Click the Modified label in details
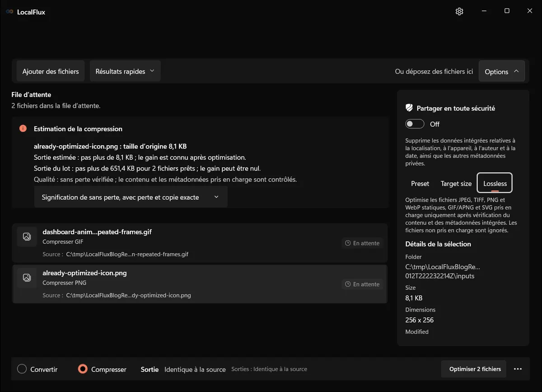 point(417,332)
